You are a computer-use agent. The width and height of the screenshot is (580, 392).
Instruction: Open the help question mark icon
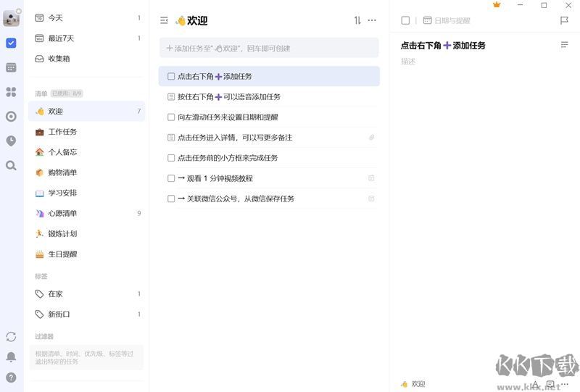tap(11, 378)
